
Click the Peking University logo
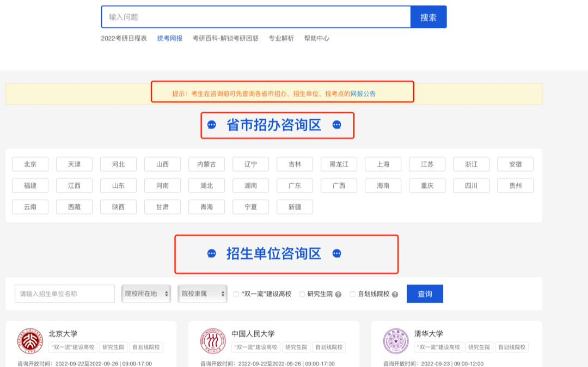point(30,340)
